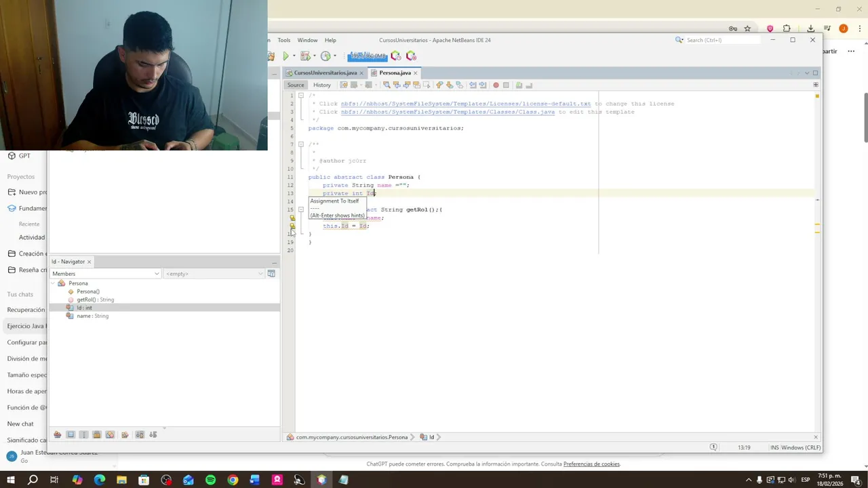The height and width of the screenshot is (488, 868).
Task: Click the Previous Bookmark icon
Action: [x=439, y=85]
